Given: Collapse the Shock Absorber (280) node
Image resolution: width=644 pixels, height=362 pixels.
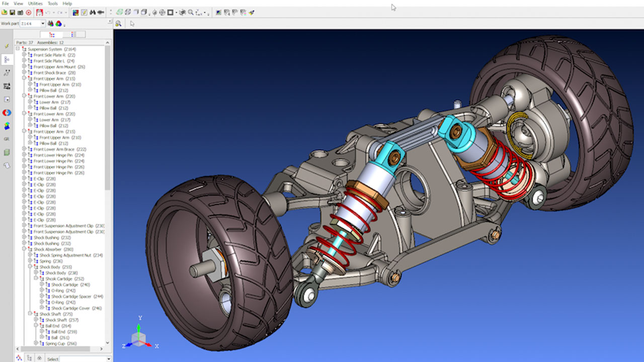Looking at the screenshot, I should click(24, 249).
